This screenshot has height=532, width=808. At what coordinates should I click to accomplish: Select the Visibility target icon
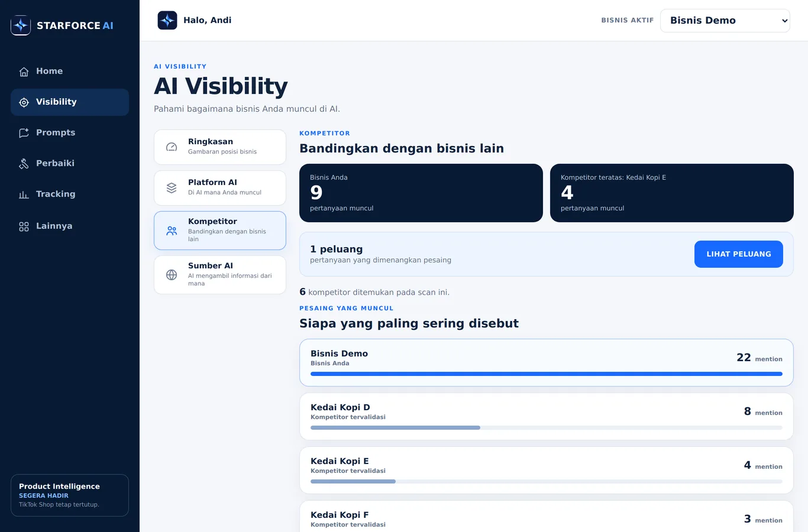pyautogui.click(x=24, y=102)
